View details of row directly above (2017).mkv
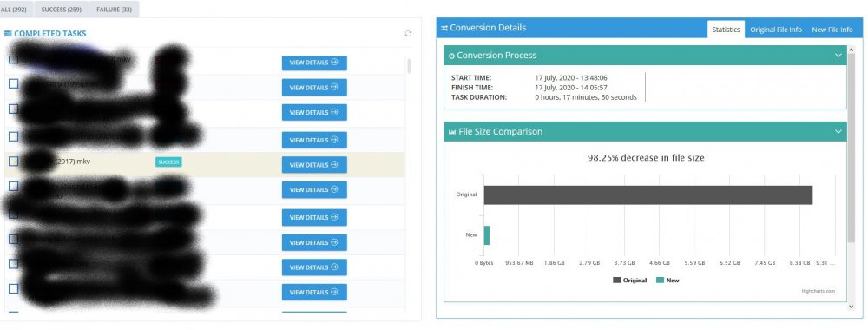This screenshot has width=868, height=330. [x=314, y=140]
